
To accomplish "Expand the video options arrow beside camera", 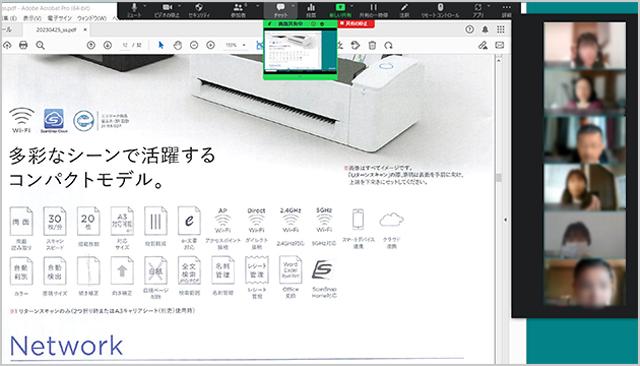I will pyautogui.click(x=180, y=6).
